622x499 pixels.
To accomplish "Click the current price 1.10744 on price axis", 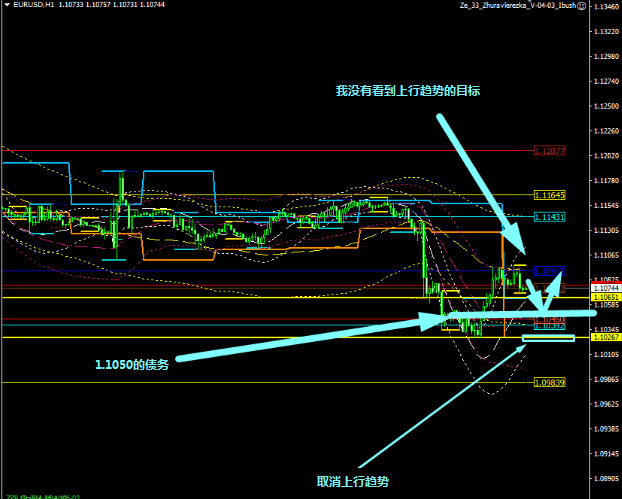I will [x=606, y=287].
